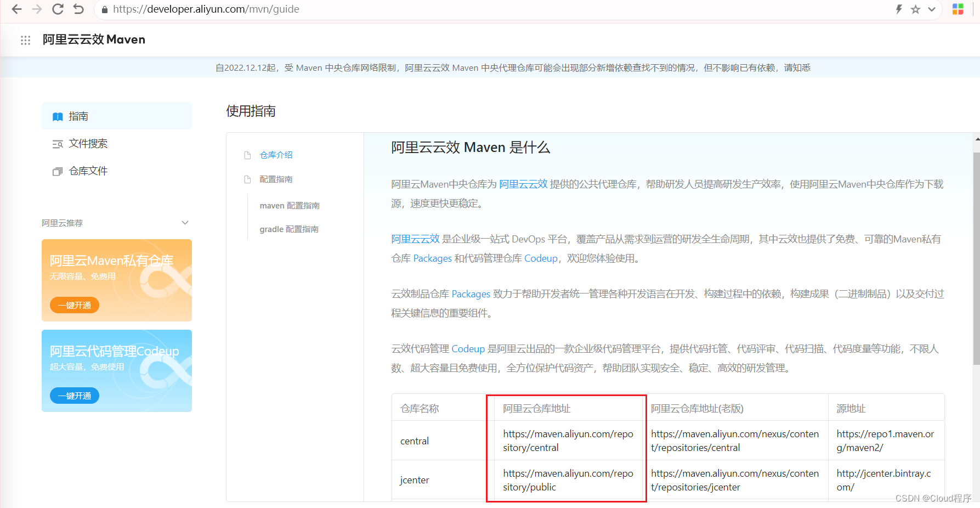Collapse the 阿里云推荐 section chevron
This screenshot has width=980, height=508.
pyautogui.click(x=185, y=223)
